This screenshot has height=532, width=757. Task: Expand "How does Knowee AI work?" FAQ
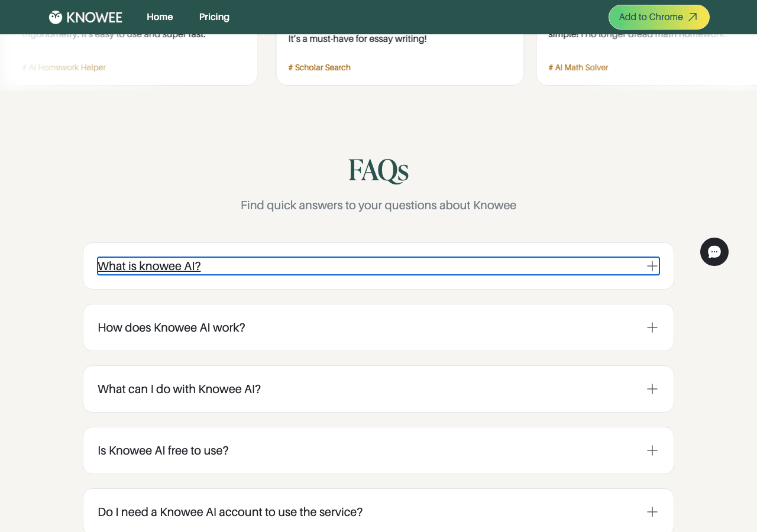click(378, 327)
